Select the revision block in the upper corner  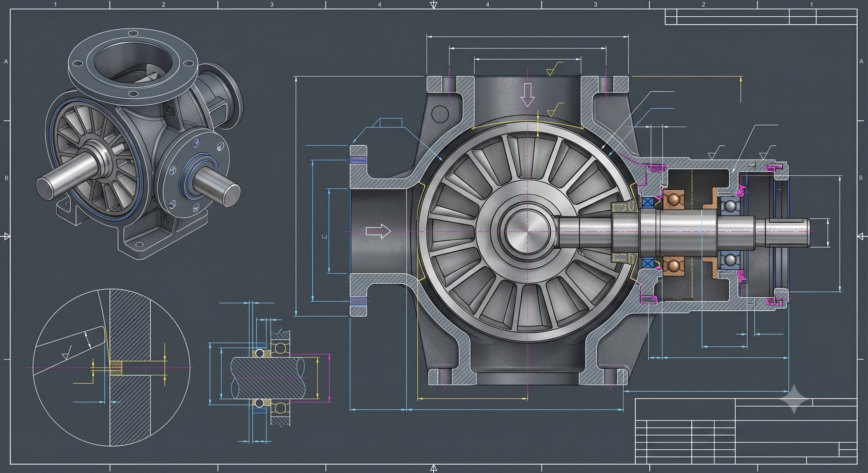(x=761, y=17)
